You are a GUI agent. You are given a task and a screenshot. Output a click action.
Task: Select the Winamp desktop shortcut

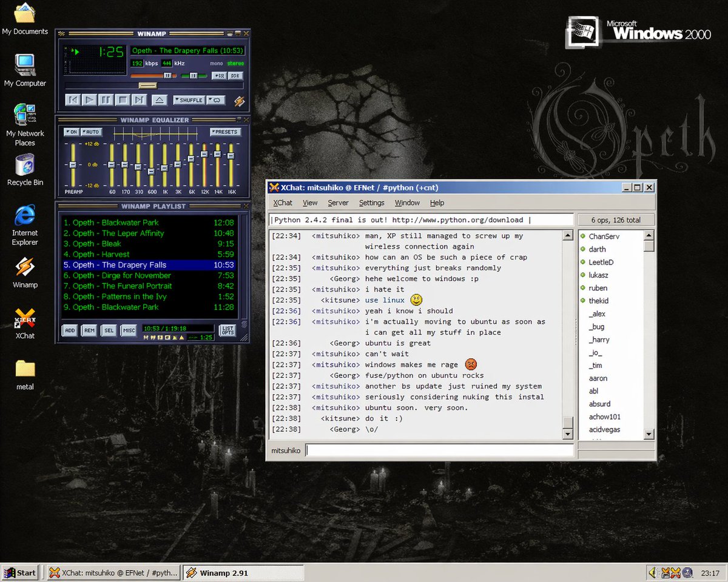coord(25,272)
